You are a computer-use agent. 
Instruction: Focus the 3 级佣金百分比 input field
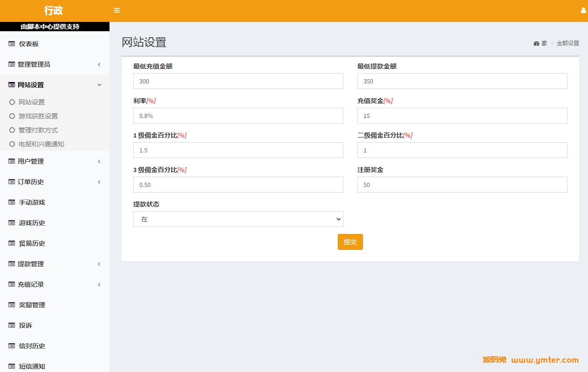pyautogui.click(x=238, y=185)
